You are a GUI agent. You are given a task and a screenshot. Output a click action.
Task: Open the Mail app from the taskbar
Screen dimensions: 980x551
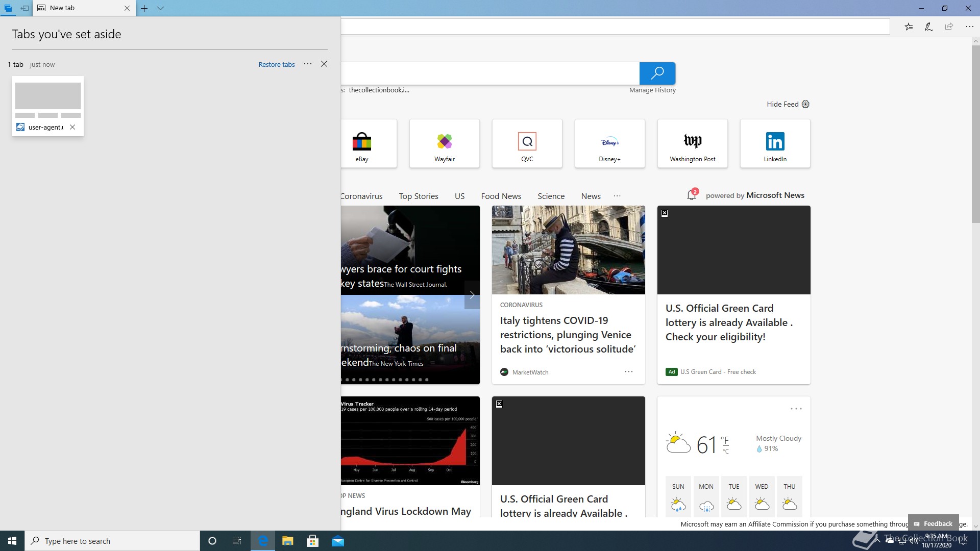pos(338,541)
